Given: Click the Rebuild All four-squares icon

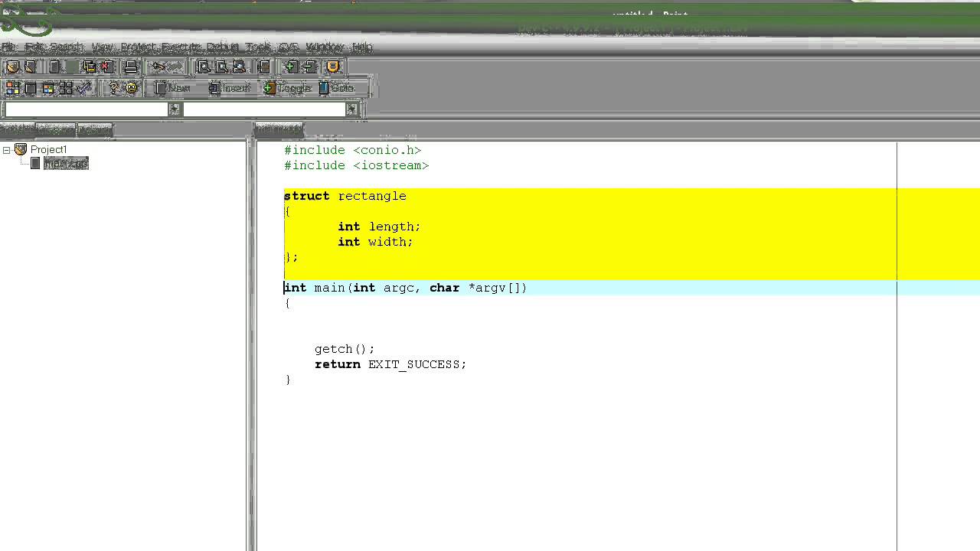Looking at the screenshot, I should coord(66,88).
